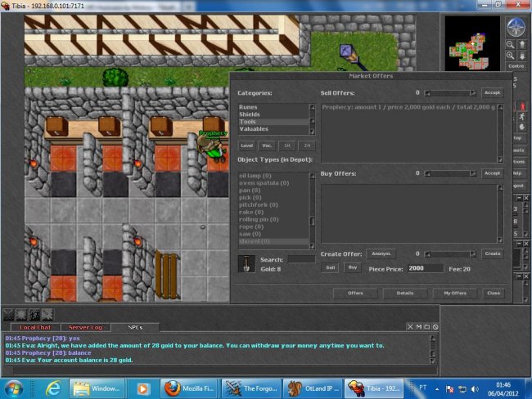Image resolution: width=532 pixels, height=399 pixels.
Task: Toggle the Voc. filter button
Action: point(267,146)
